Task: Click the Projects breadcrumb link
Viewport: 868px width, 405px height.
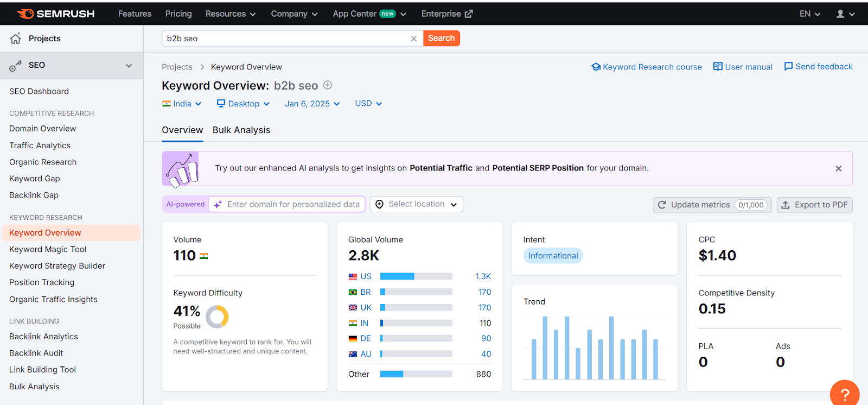Action: click(177, 67)
